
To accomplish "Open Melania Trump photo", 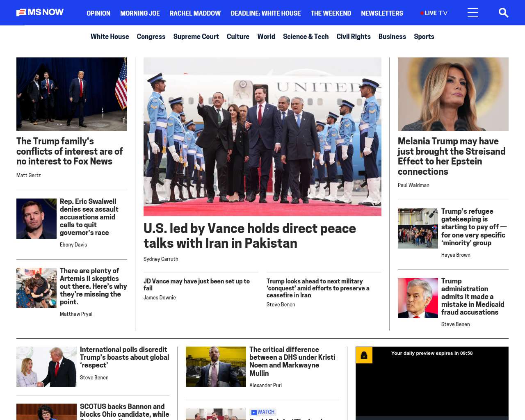I will click(x=453, y=94).
